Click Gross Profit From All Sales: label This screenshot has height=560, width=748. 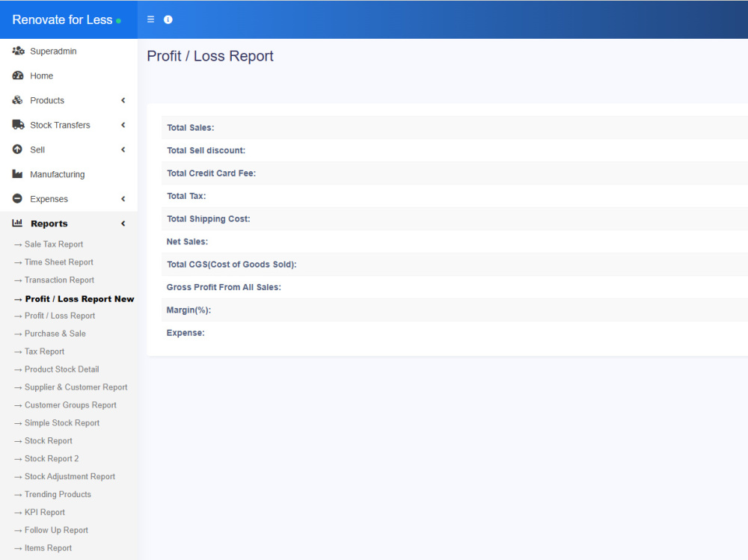tap(224, 287)
